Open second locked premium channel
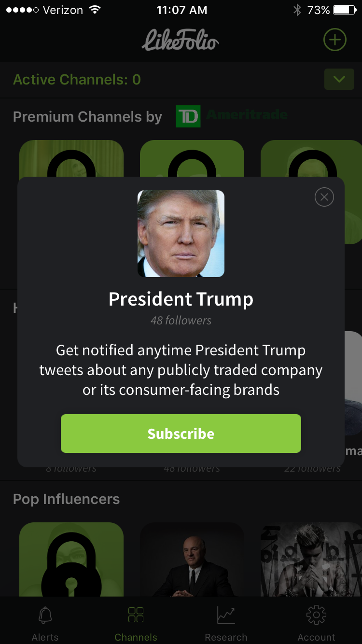362x644 pixels. 192,158
